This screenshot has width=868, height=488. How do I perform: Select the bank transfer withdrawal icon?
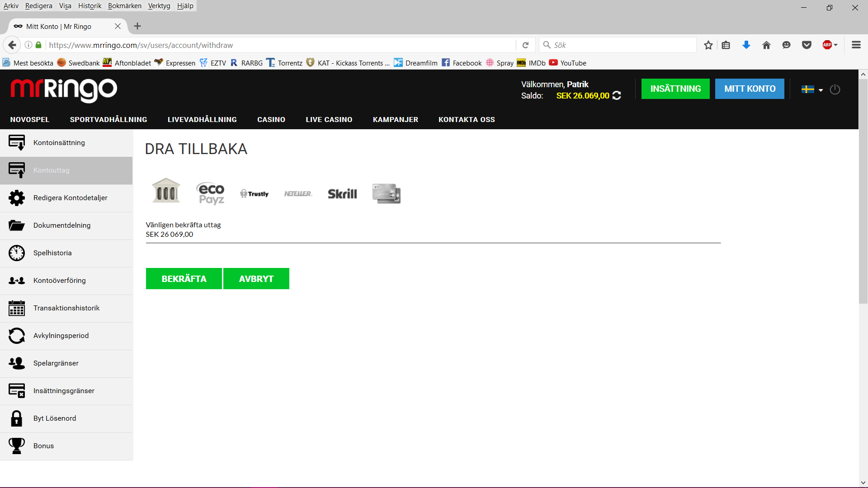(166, 190)
